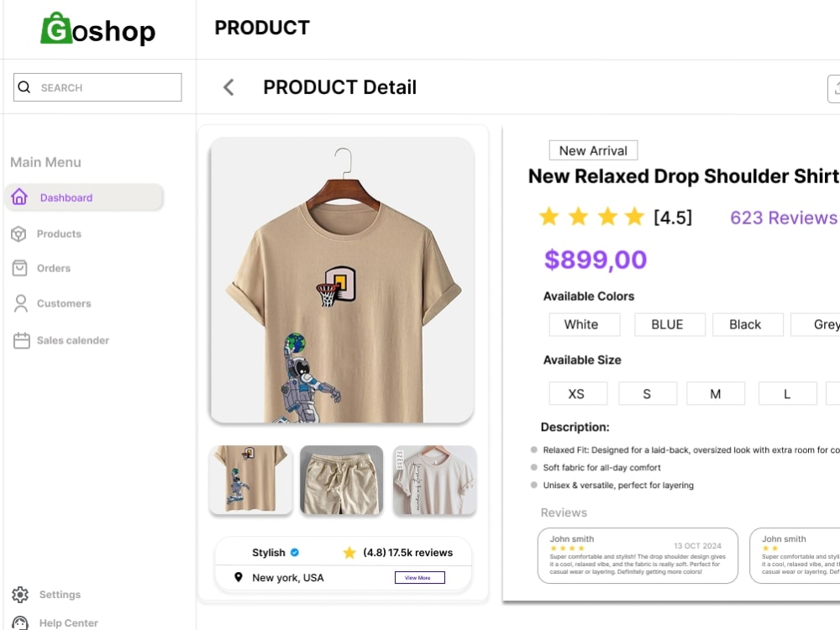The image size is (840, 630).
Task: Click the search magnifier icon
Action: click(x=24, y=87)
